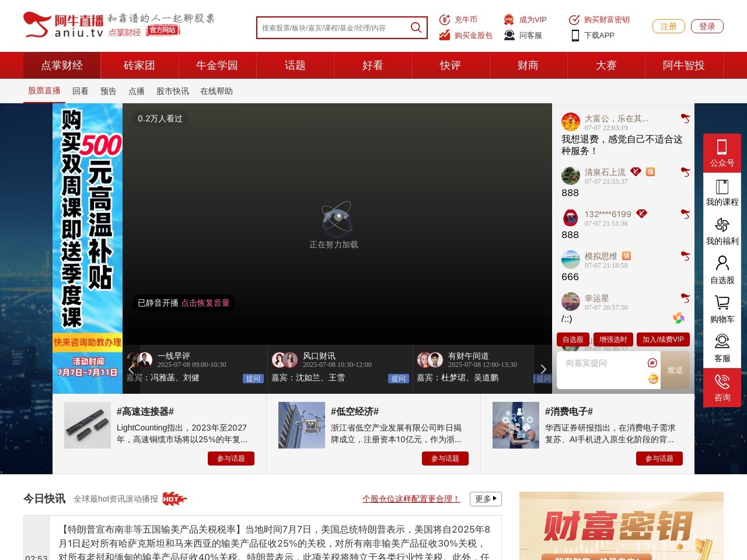Viewport: 747px width, 560px height.
Task: Click the 自选股 red chat button
Action: (573, 339)
